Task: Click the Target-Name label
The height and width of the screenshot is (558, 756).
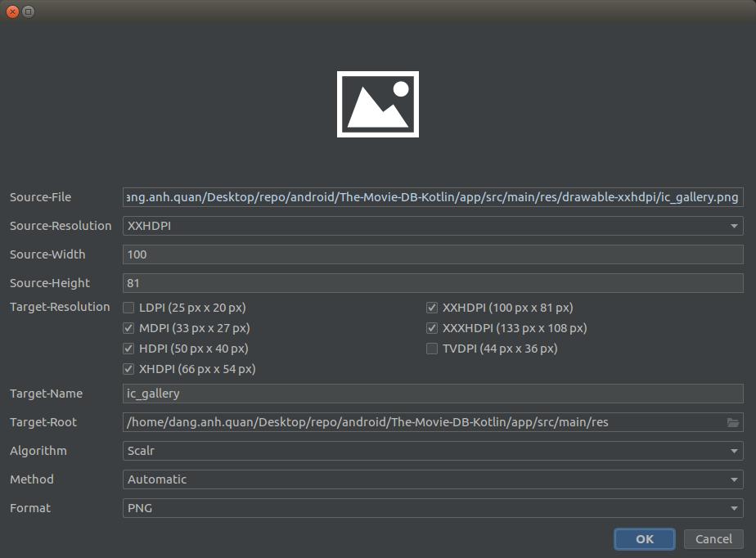Action: click(x=47, y=394)
